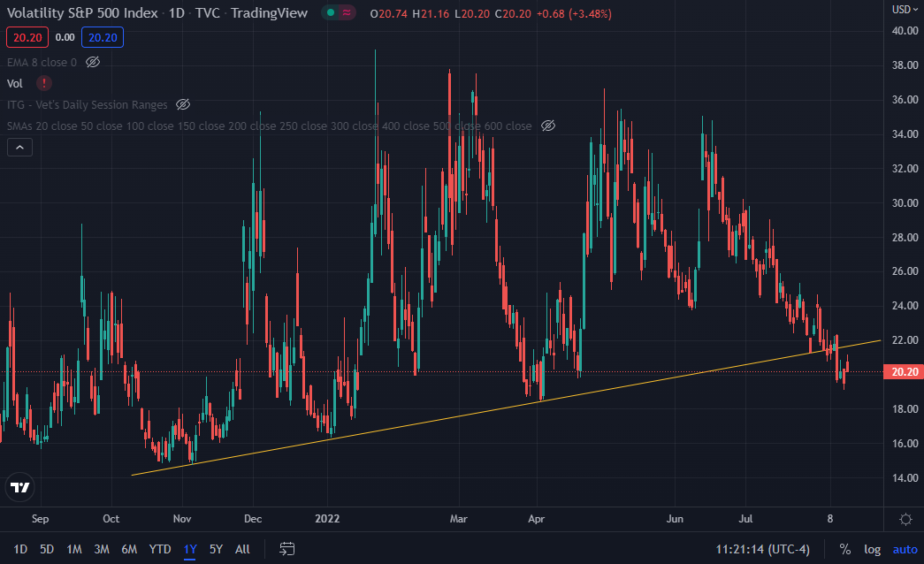
Task: Collapse the indicator legend with the chevron
Action: [19, 148]
